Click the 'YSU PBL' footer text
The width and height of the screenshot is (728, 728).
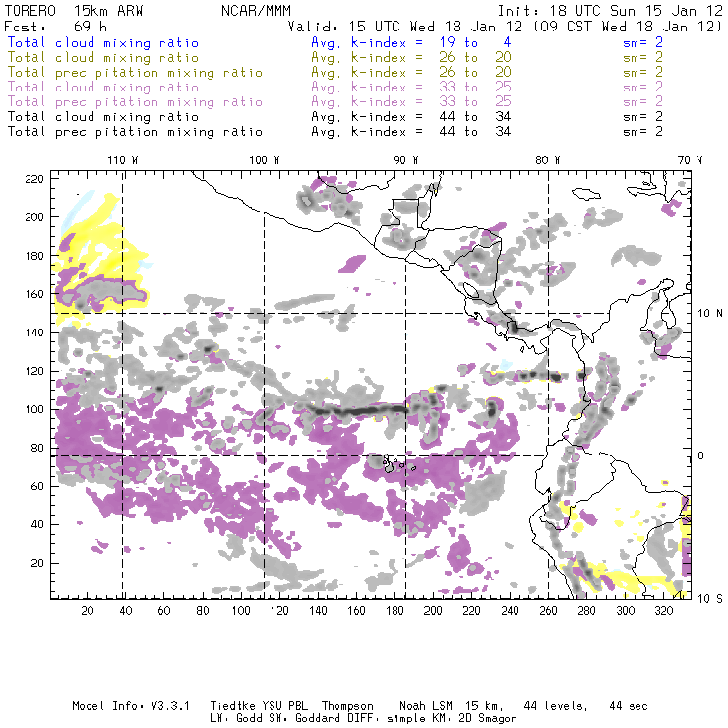point(284,706)
